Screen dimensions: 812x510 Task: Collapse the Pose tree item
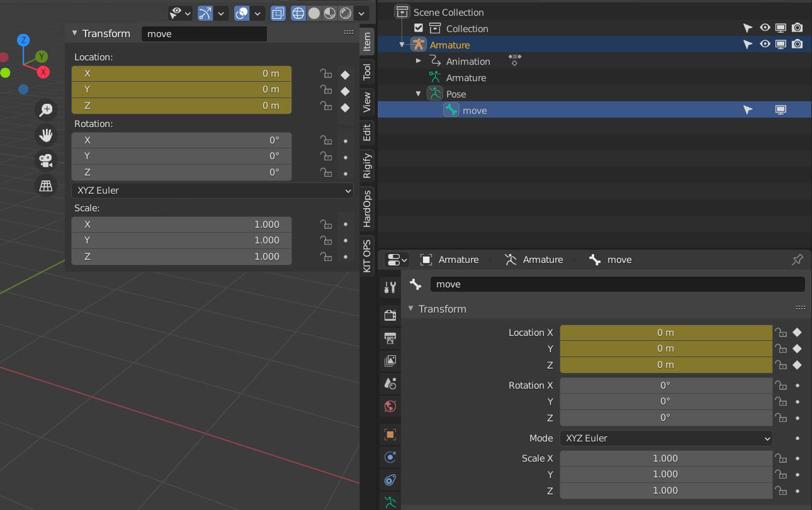click(x=418, y=94)
